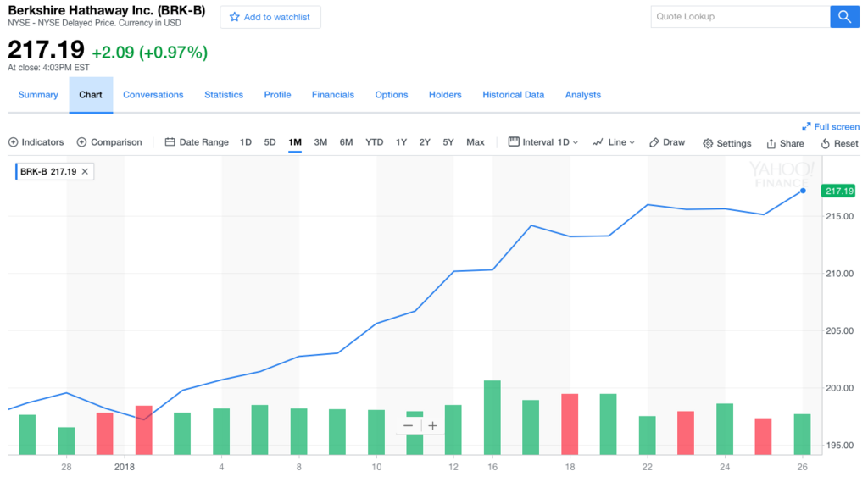Switch to the Options tab
The image size is (868, 477).
(x=392, y=95)
